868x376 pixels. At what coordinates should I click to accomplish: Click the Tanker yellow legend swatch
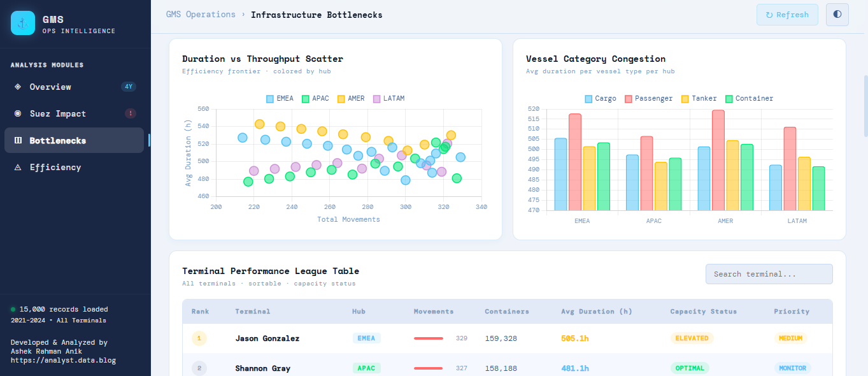tap(685, 99)
